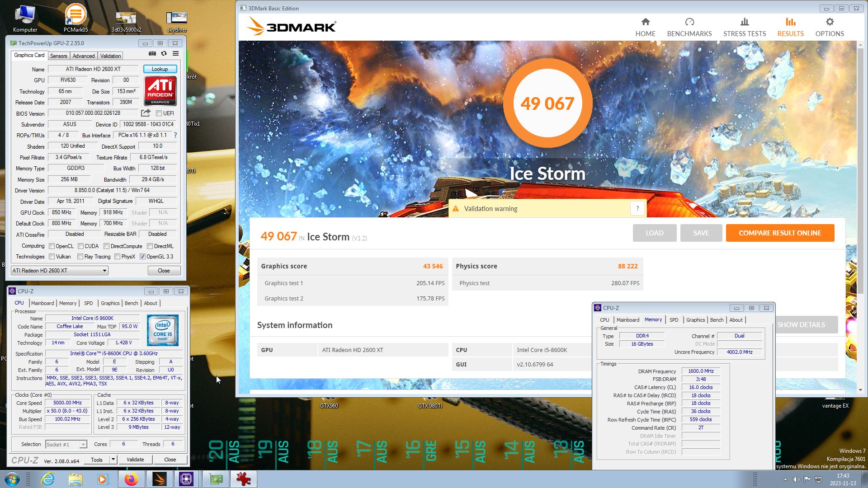Image resolution: width=868 pixels, height=488 pixels.
Task: Open Mainboard tab in left CPU-Z window
Action: 42,303
